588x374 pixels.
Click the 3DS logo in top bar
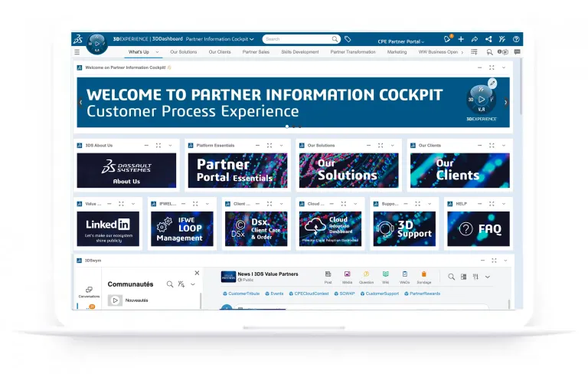[x=78, y=39]
